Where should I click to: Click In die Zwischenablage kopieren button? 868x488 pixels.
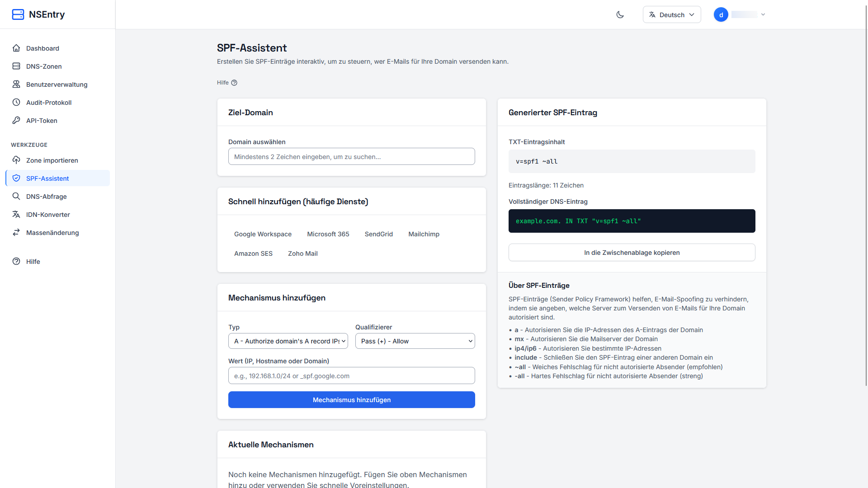pyautogui.click(x=632, y=253)
